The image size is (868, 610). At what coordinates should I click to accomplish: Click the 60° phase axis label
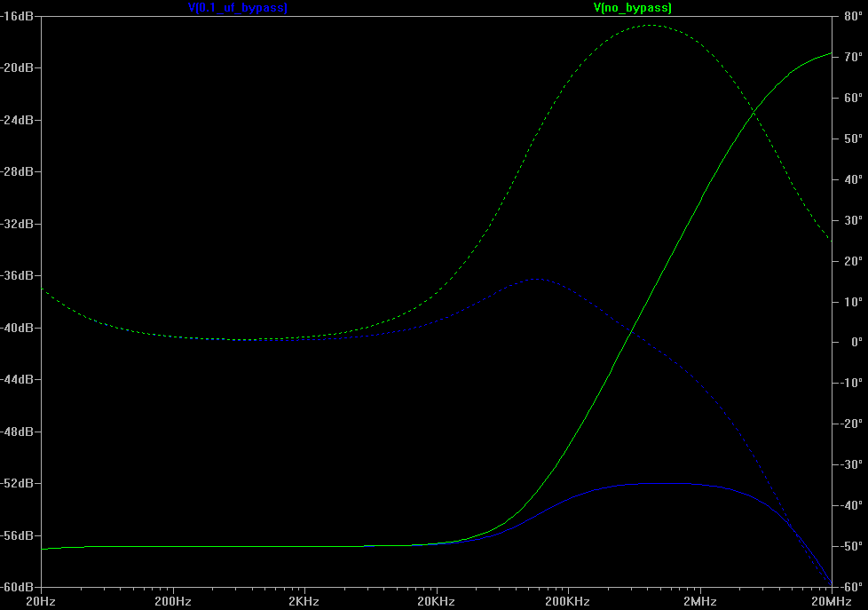tap(853, 98)
